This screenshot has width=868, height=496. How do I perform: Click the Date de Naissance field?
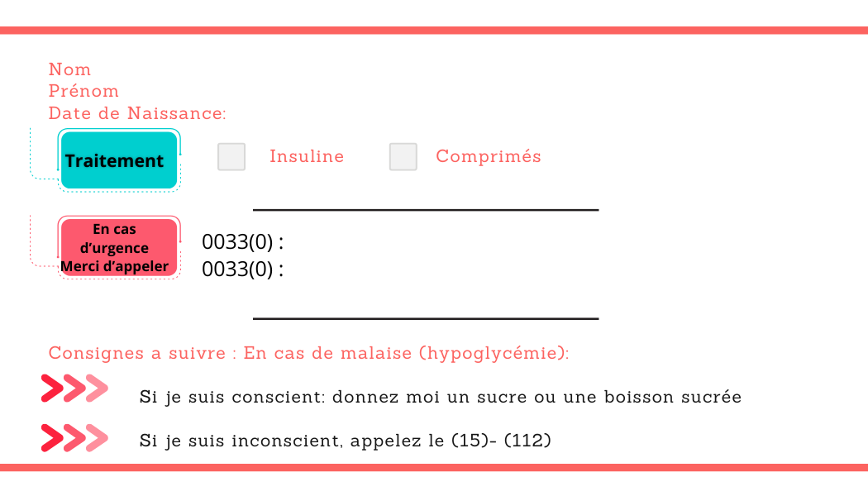[x=137, y=113]
